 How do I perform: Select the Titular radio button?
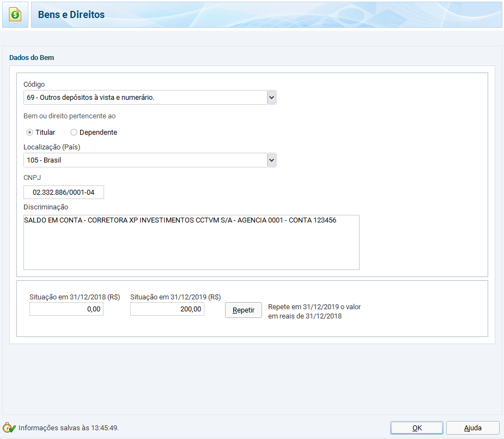point(30,133)
